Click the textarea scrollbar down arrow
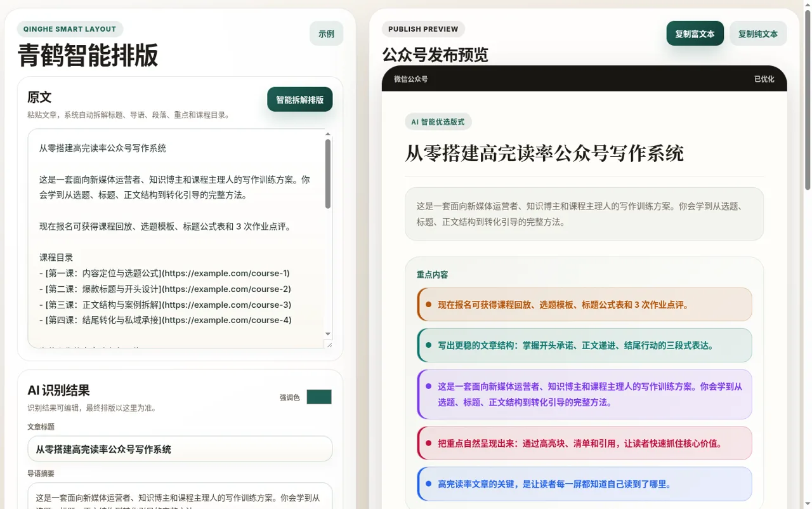 click(x=328, y=334)
